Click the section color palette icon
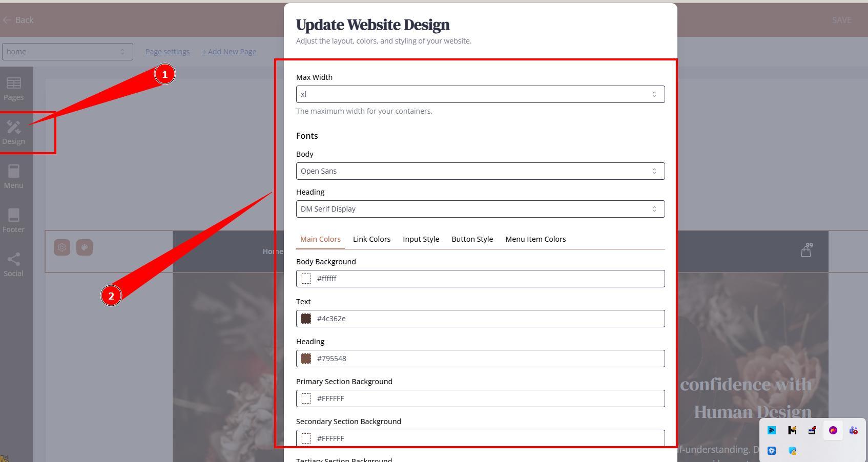This screenshot has width=868, height=462. 85,248
